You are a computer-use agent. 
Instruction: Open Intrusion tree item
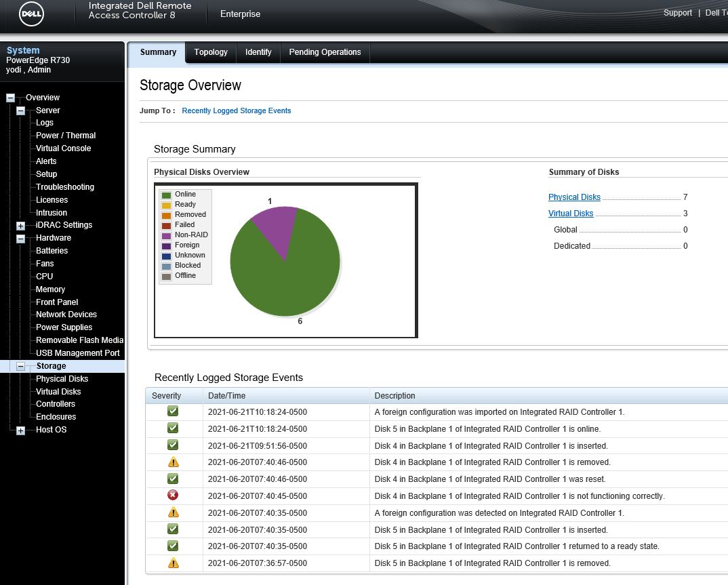coord(52,213)
